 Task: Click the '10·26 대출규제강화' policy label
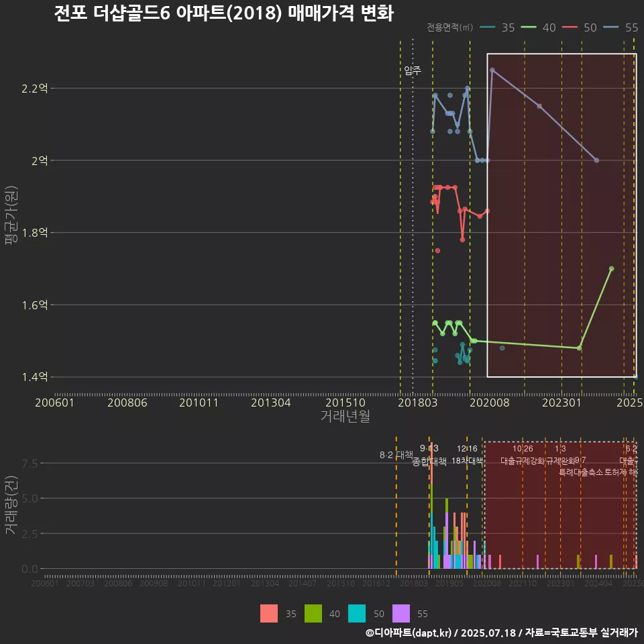[x=523, y=455]
